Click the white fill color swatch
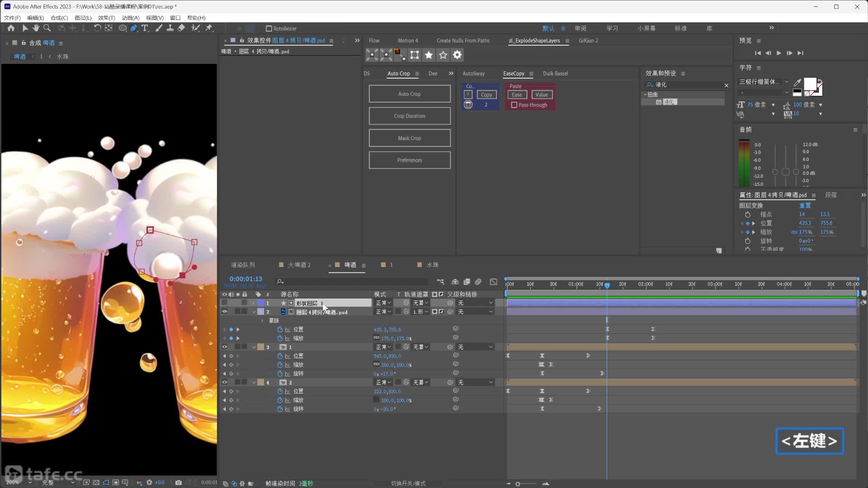The width and height of the screenshot is (868, 488). pos(810,84)
